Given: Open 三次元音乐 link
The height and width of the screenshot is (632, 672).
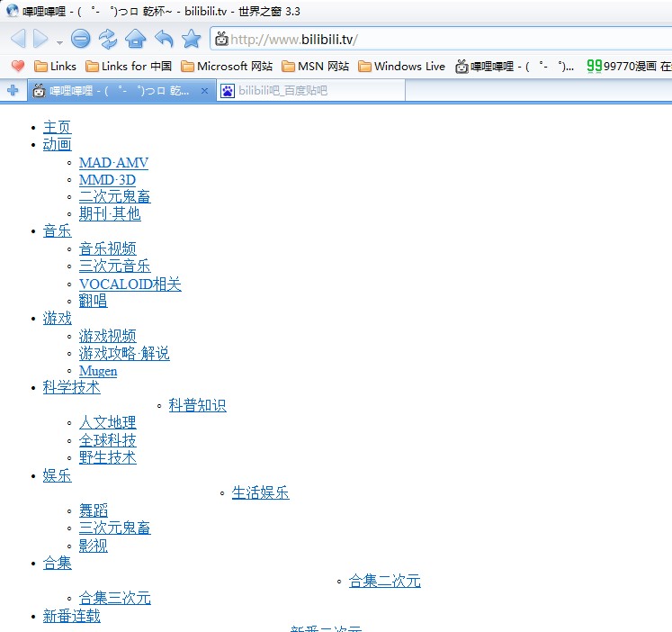Looking at the screenshot, I should [x=115, y=266].
